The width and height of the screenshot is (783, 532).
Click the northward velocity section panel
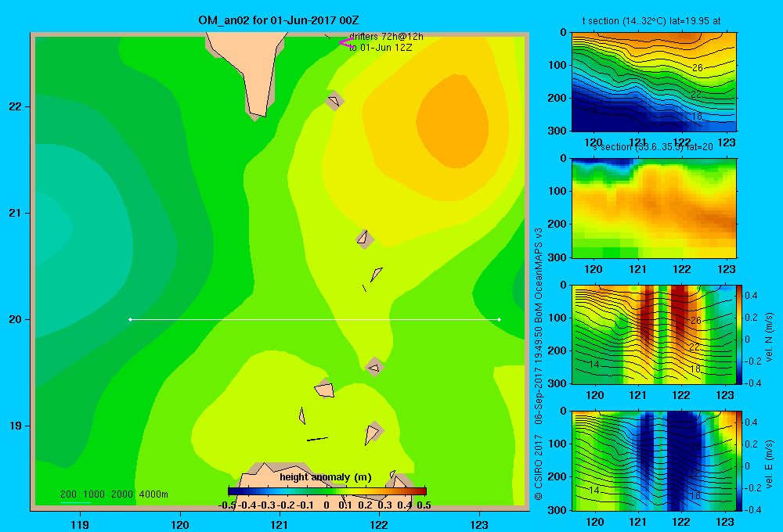click(654, 334)
